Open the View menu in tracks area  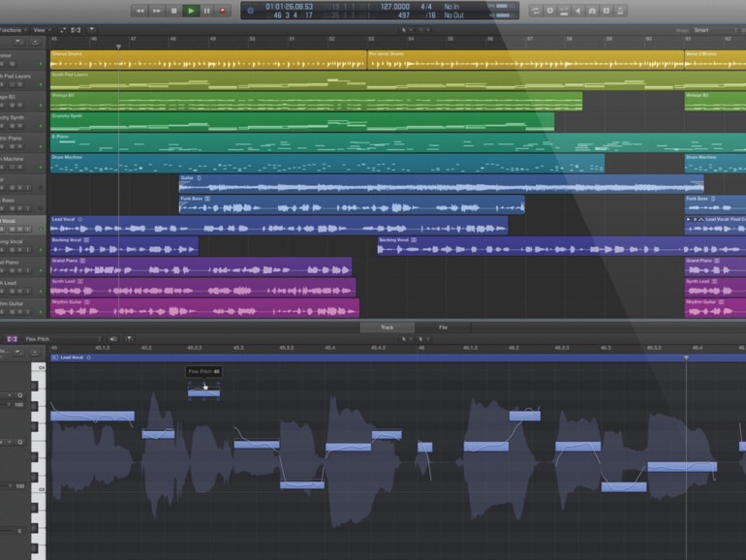pyautogui.click(x=42, y=30)
